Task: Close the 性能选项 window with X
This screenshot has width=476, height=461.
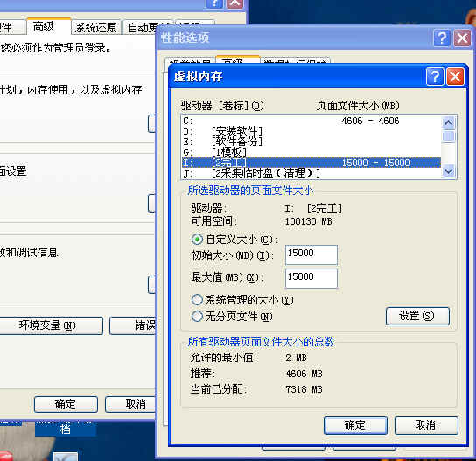Action: (x=462, y=38)
